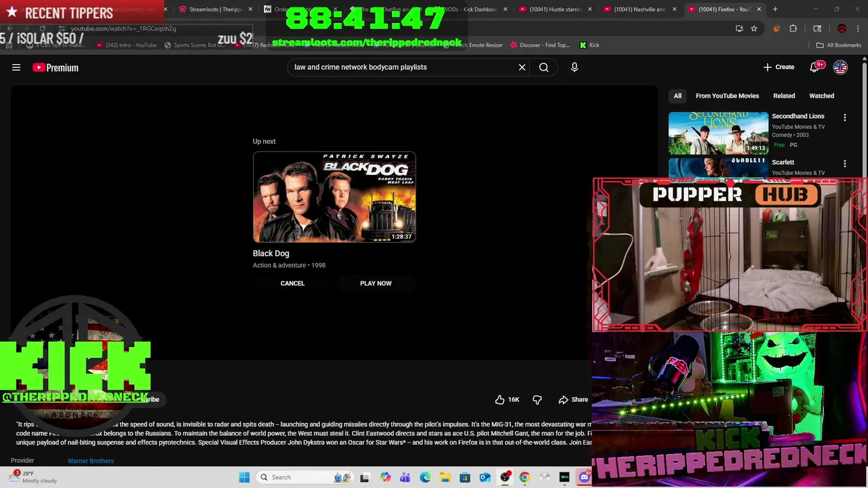Open the All Bookmarks folder
The height and width of the screenshot is (488, 868).
point(839,45)
